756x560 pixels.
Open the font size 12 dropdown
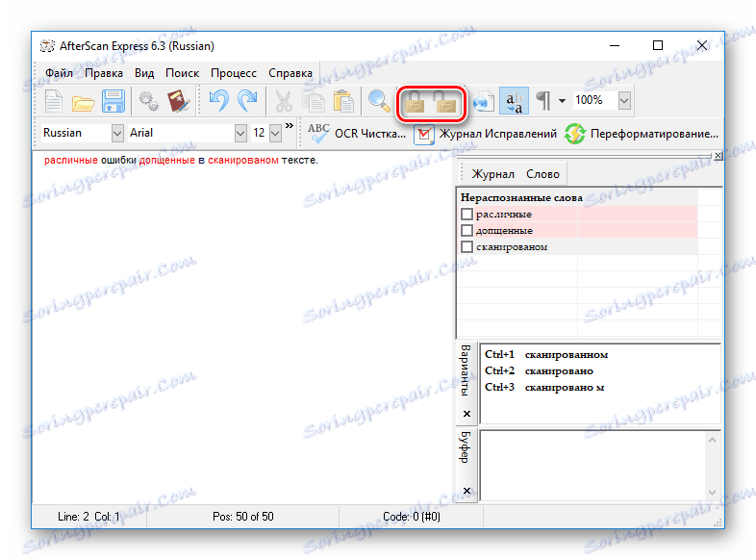coord(275,133)
